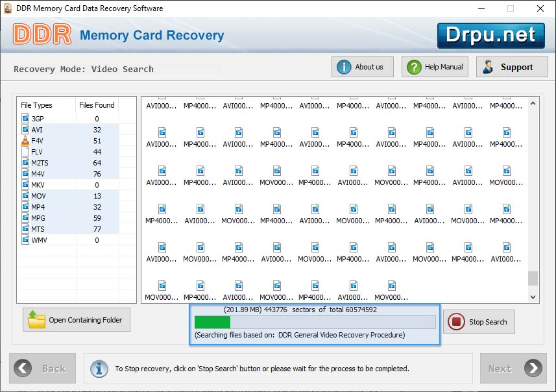Select the MKV row label
Image resolution: width=556 pixels, height=392 pixels.
38,185
